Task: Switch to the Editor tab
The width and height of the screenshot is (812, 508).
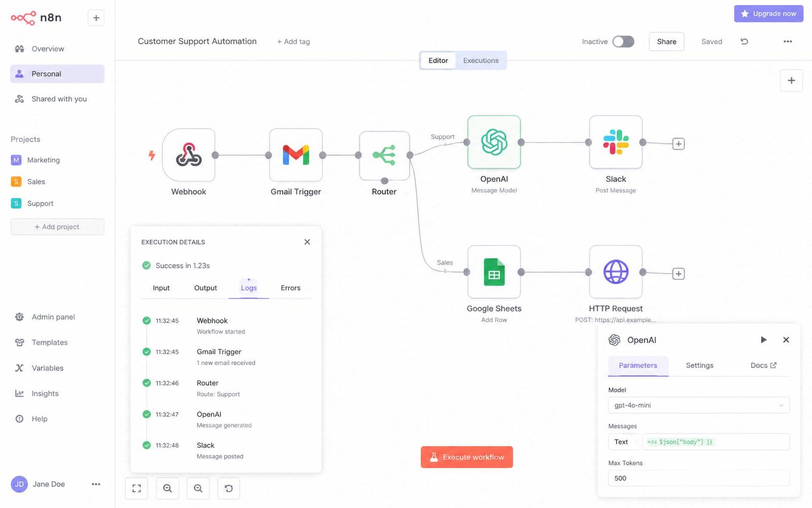Action: pyautogui.click(x=438, y=60)
